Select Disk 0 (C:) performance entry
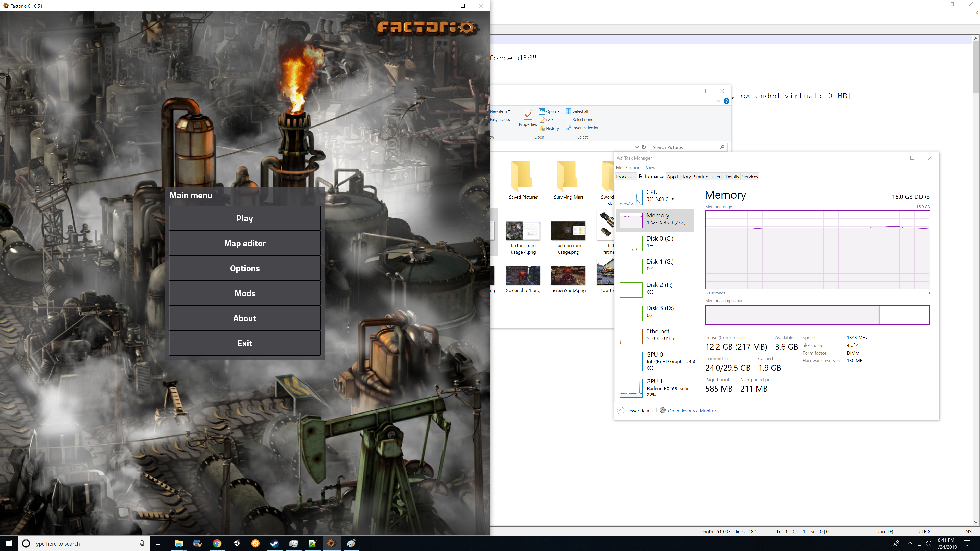The height and width of the screenshot is (551, 980). point(655,243)
